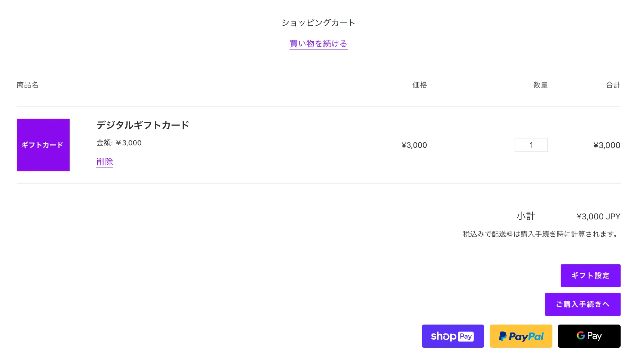Click the 合計 column header
The height and width of the screenshot is (364, 640).
(613, 85)
